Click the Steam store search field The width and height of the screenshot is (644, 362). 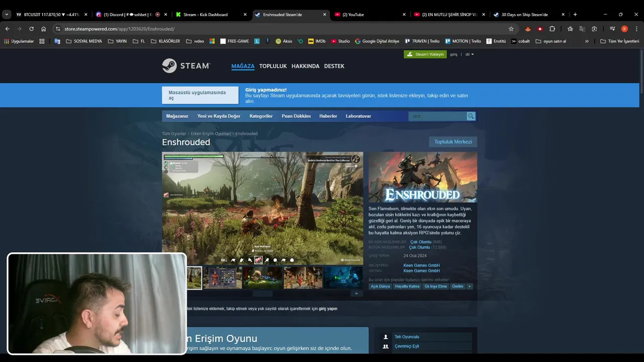(438, 116)
